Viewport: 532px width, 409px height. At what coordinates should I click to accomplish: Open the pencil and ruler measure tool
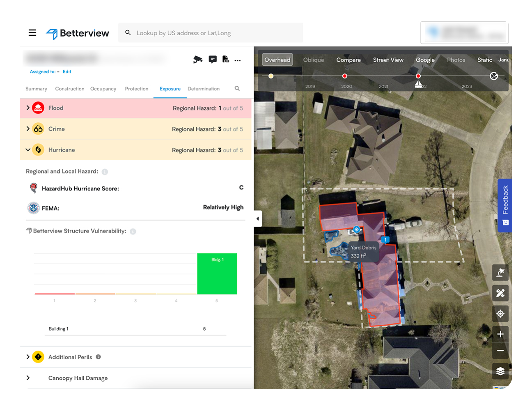pyautogui.click(x=500, y=293)
